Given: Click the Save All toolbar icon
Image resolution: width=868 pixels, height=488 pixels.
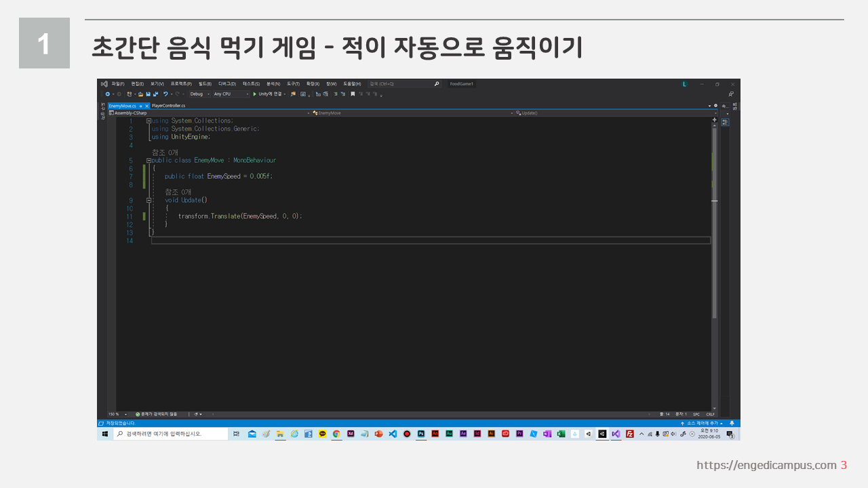Looking at the screenshot, I should click(155, 94).
